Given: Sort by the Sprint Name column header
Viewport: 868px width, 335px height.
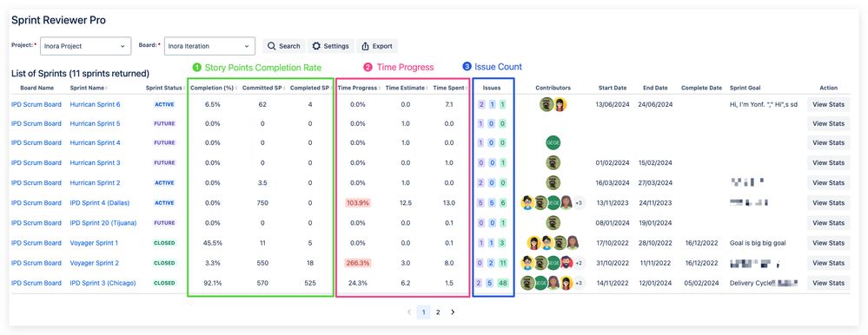Looking at the screenshot, I should click(x=89, y=88).
